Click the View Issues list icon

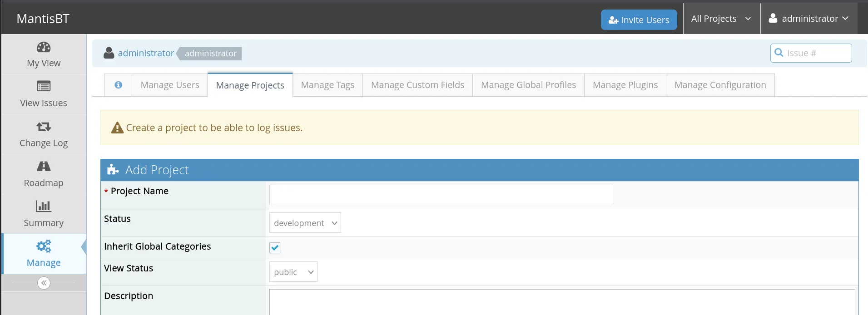44,86
